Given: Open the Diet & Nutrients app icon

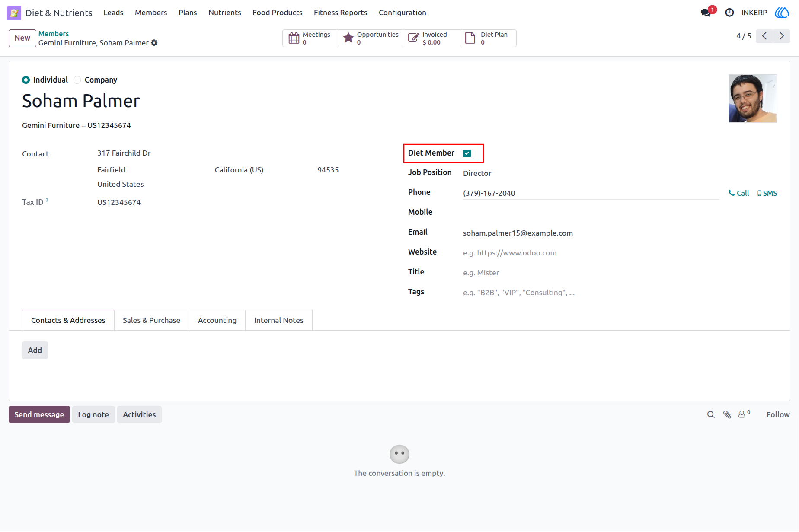Looking at the screenshot, I should pyautogui.click(x=14, y=13).
